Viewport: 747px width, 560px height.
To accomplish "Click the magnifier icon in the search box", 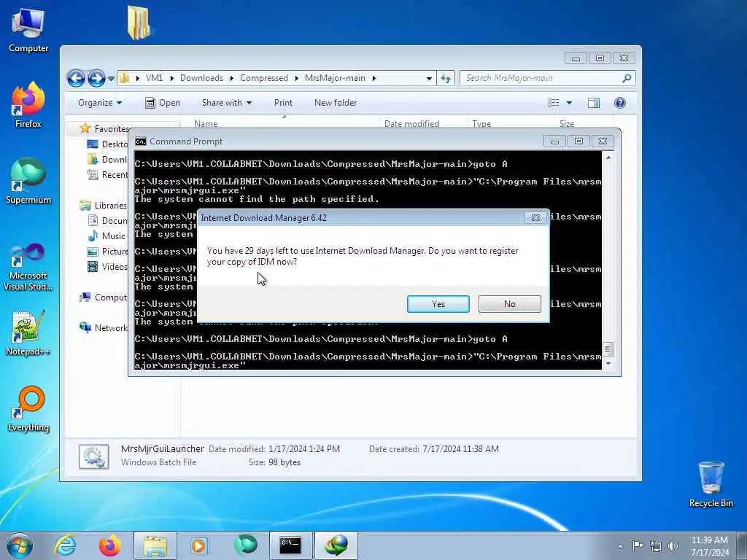I will click(x=627, y=78).
